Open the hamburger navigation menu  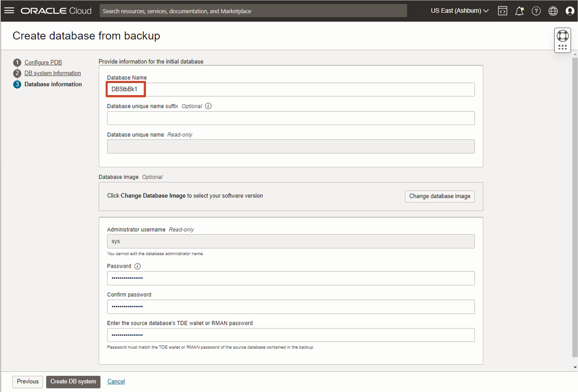9,11
